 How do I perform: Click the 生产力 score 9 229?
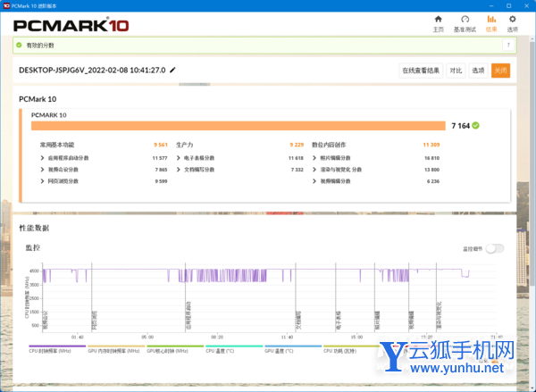tap(297, 145)
